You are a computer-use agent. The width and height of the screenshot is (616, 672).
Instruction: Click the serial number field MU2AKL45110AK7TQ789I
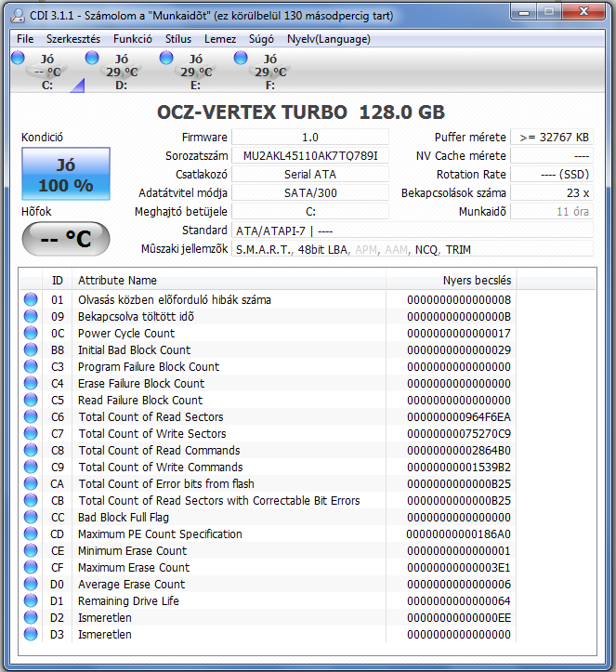point(310,155)
